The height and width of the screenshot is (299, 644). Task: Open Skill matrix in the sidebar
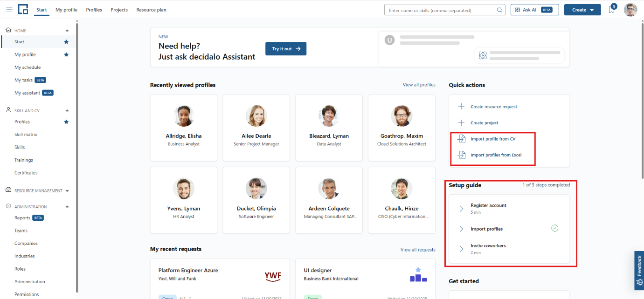point(26,135)
